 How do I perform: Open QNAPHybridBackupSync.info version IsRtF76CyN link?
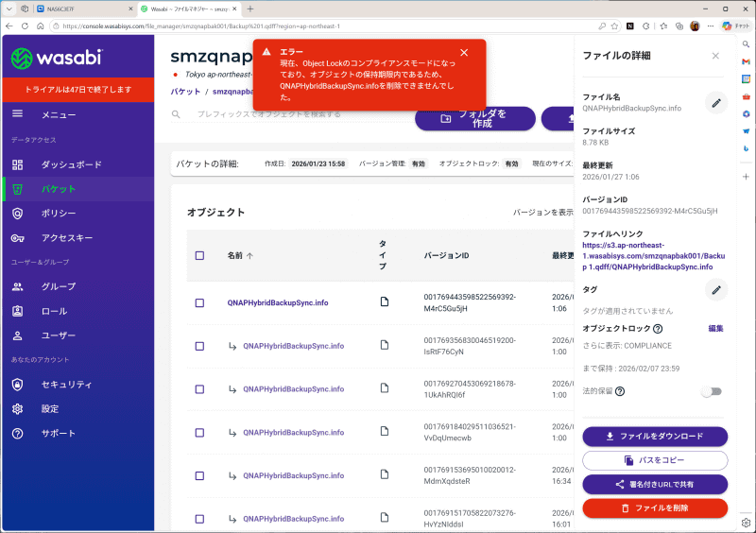pos(294,346)
